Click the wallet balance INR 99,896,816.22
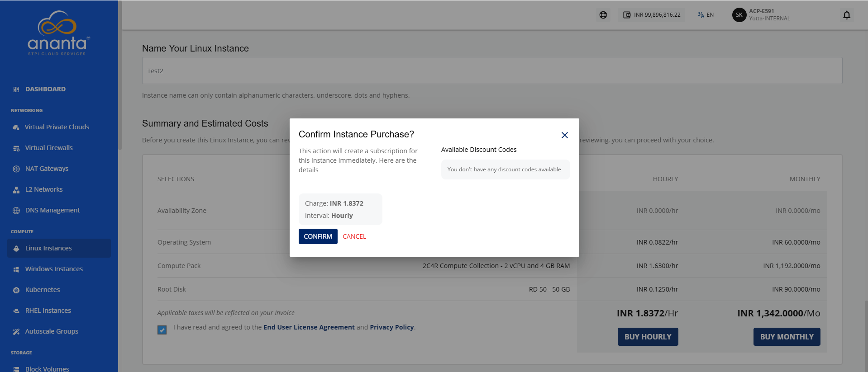Image resolution: width=868 pixels, height=372 pixels. coord(652,15)
